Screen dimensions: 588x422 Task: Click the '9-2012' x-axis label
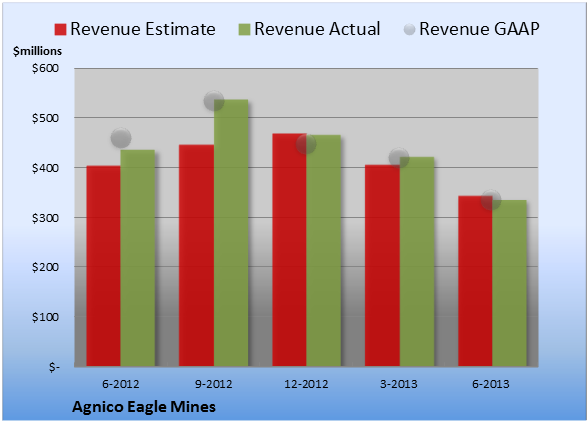214,384
